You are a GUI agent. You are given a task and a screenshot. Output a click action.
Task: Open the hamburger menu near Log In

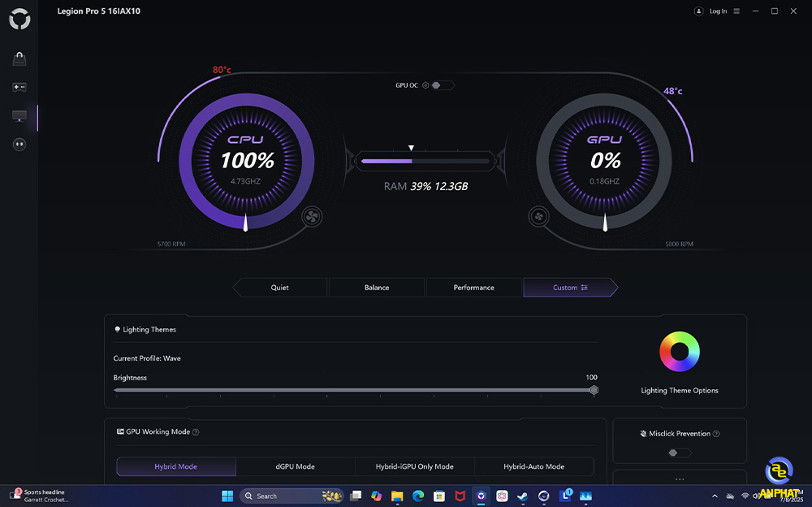pos(736,11)
